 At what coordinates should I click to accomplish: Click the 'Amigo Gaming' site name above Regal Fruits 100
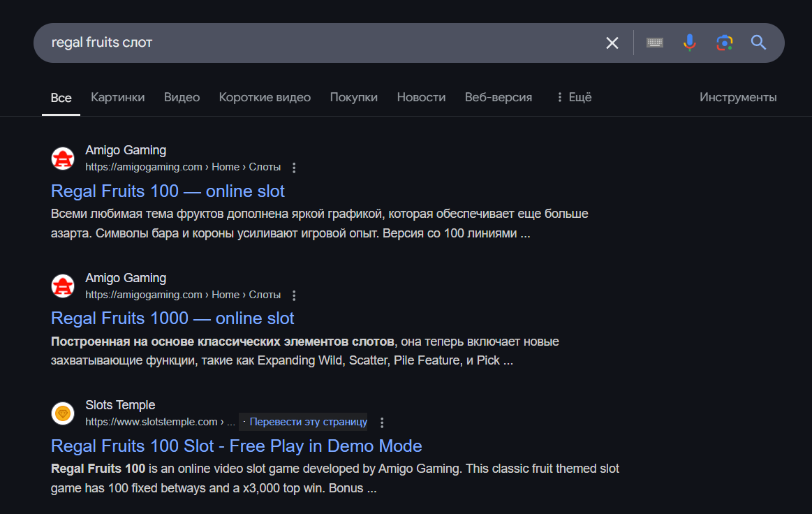126,150
